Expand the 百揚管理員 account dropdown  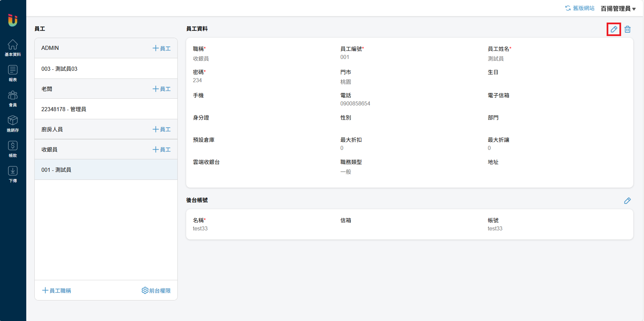(x=618, y=9)
